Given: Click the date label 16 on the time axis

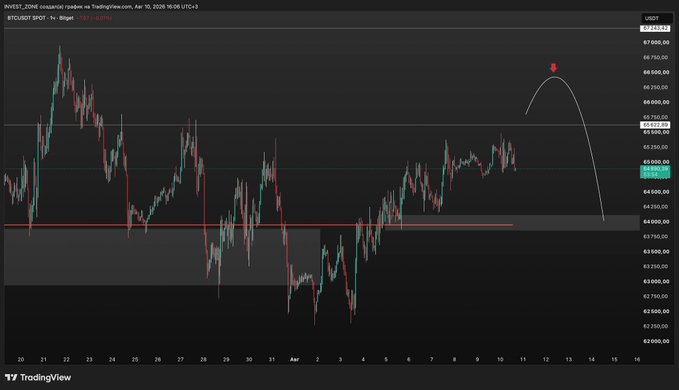Looking at the screenshot, I should tap(637, 359).
